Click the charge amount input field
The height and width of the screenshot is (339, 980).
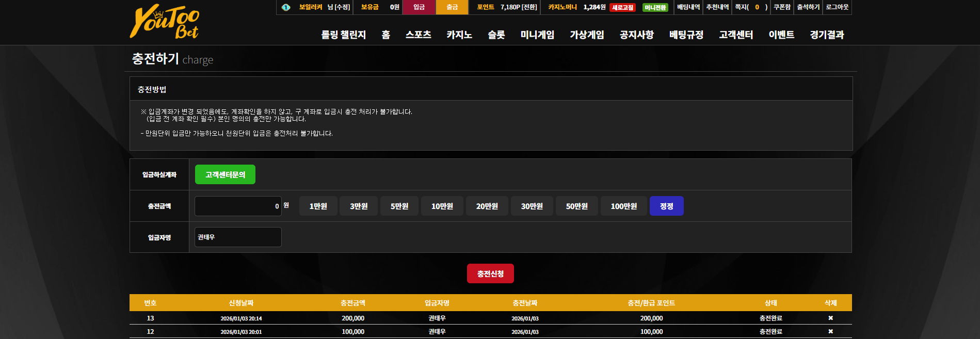coord(238,206)
